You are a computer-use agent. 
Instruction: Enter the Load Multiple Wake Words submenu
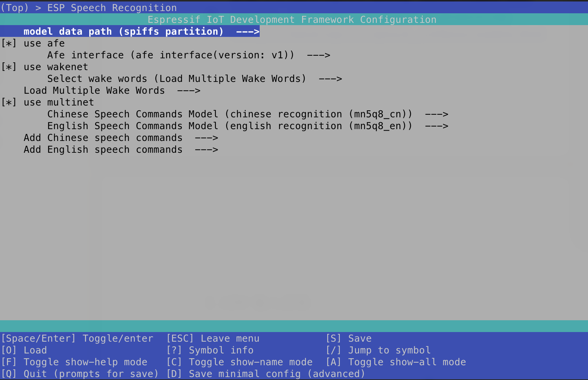pyautogui.click(x=112, y=90)
